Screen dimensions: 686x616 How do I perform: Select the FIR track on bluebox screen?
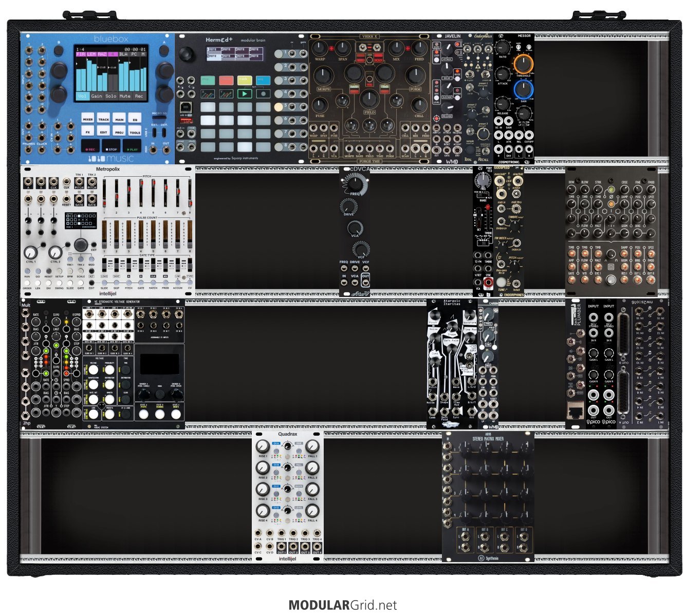[x=81, y=54]
